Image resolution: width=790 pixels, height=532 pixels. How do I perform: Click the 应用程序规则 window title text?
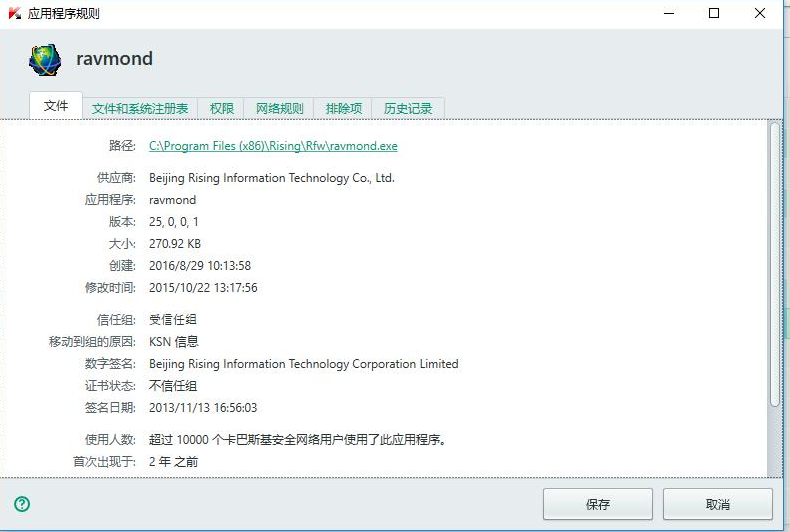point(63,14)
